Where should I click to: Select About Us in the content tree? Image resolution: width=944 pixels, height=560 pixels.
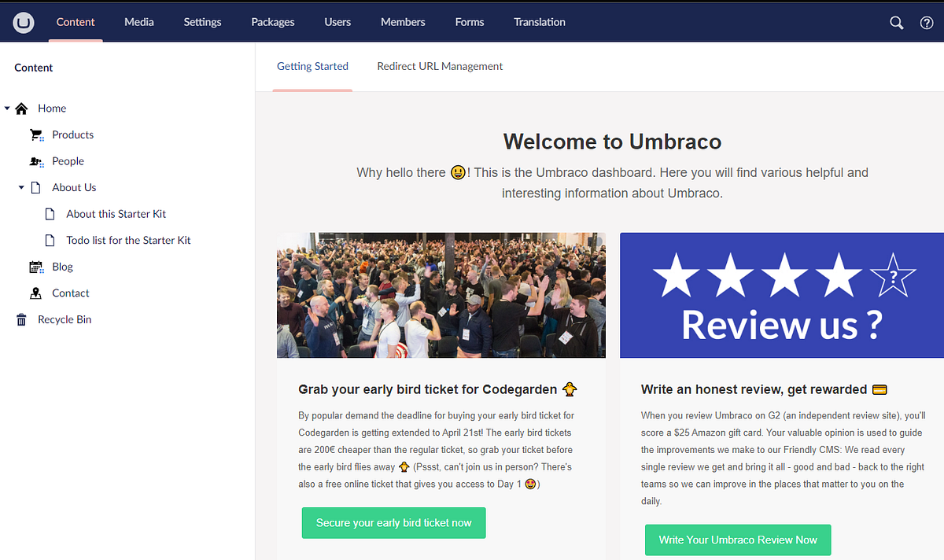[x=74, y=188]
